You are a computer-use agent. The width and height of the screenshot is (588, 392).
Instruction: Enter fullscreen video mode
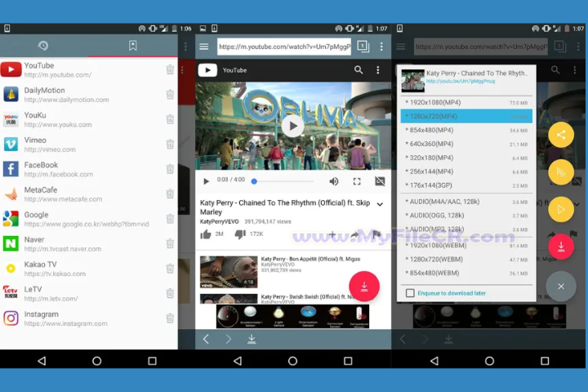point(357,181)
